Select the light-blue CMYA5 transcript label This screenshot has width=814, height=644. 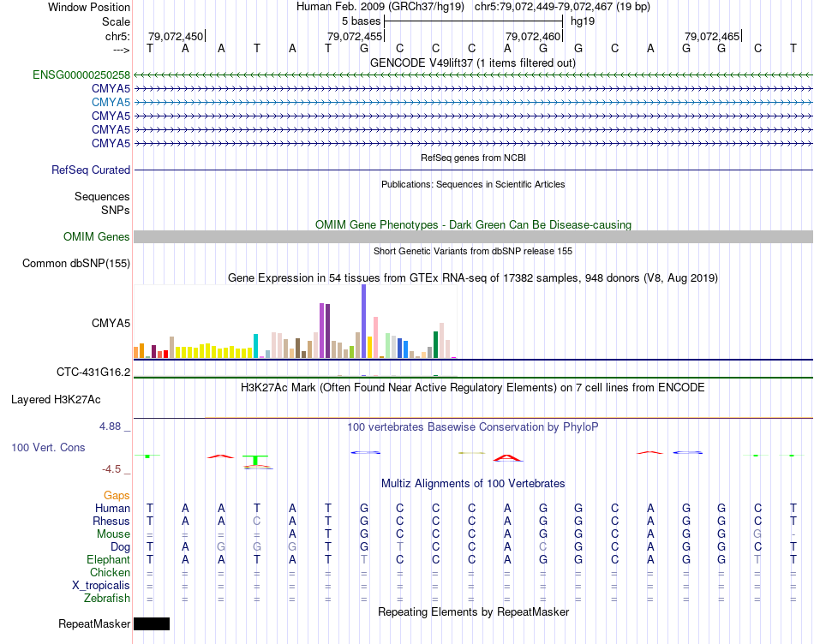(111, 102)
